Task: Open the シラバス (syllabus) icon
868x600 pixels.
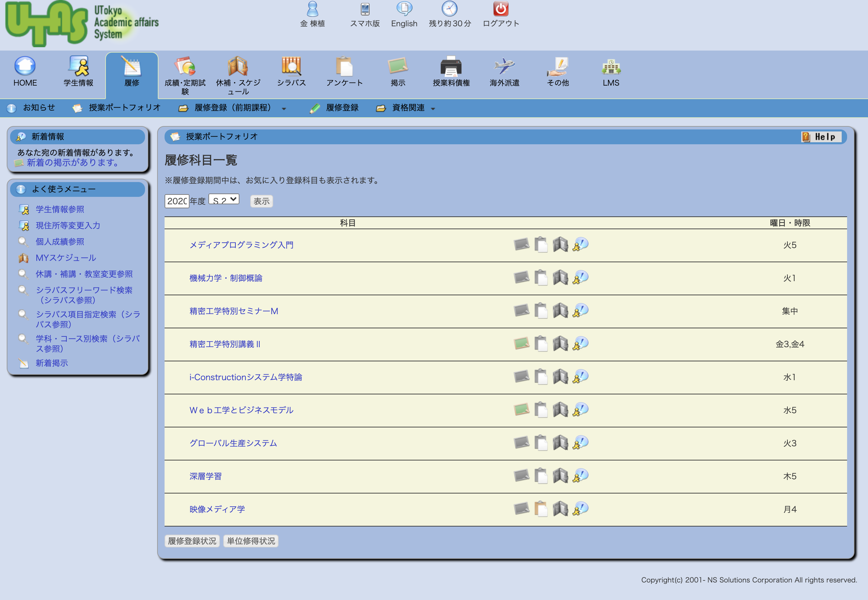Action: coord(291,66)
